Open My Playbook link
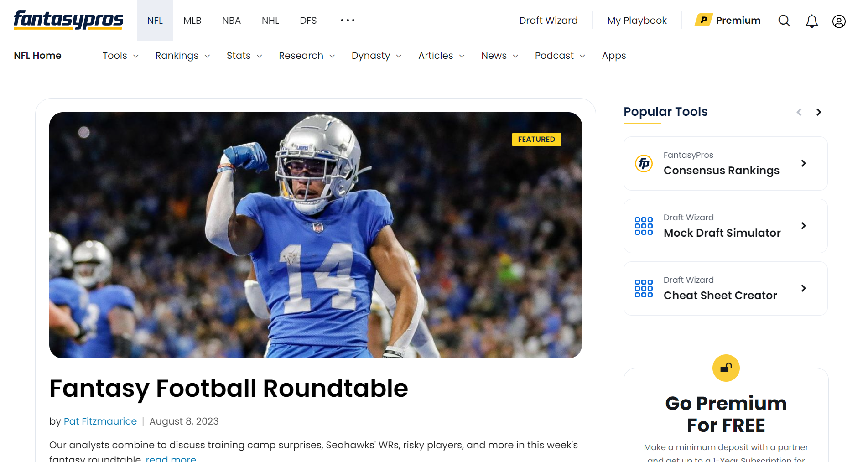Image resolution: width=868 pixels, height=462 pixels. click(x=637, y=21)
